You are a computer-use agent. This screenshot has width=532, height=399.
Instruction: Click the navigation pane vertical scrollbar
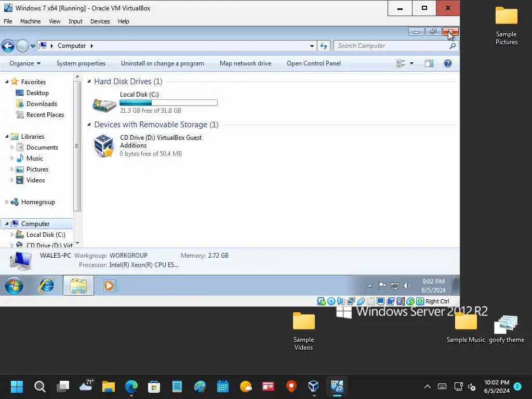pyautogui.click(x=77, y=146)
